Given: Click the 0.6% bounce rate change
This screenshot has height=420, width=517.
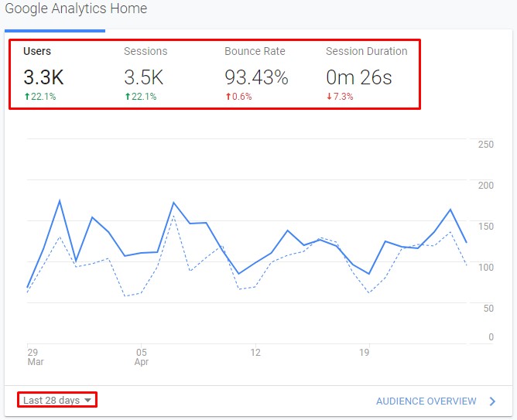Looking at the screenshot, I should [238, 97].
